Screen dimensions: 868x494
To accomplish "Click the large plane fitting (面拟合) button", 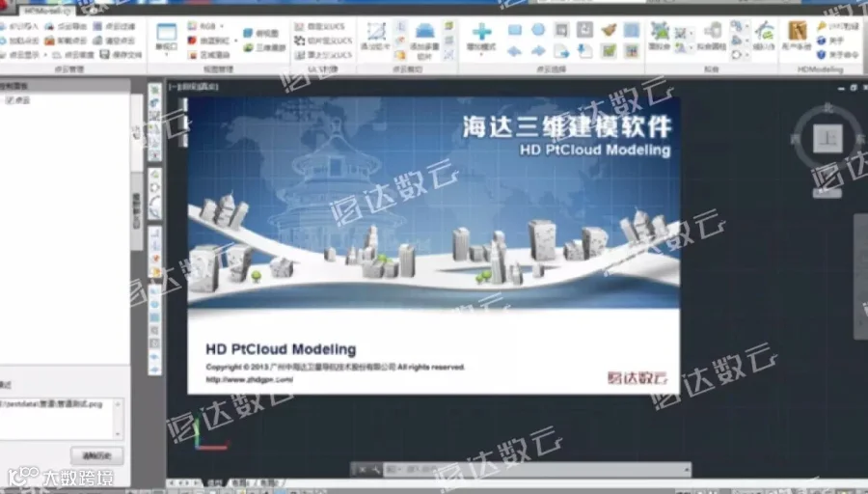I will 660,37.
